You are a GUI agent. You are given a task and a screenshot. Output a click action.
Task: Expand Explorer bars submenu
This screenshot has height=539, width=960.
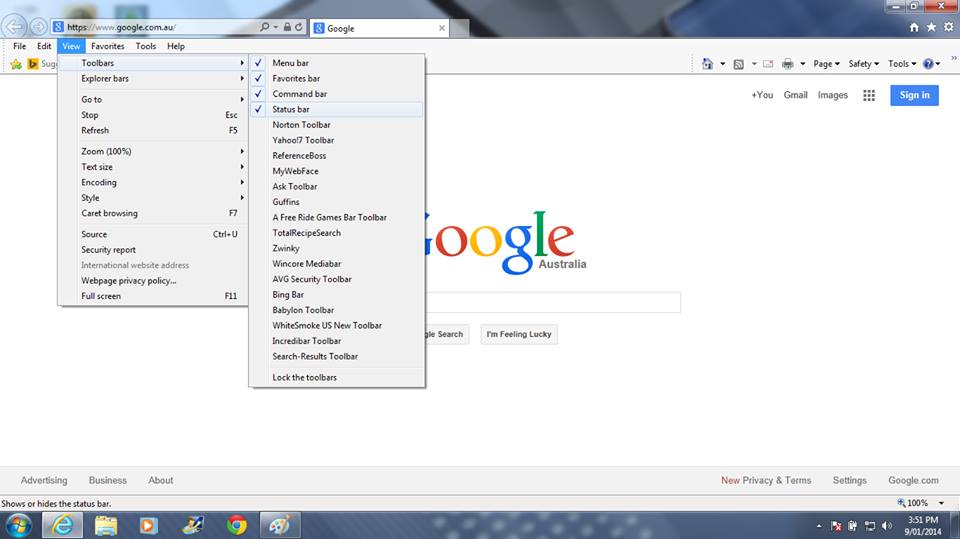[x=153, y=78]
